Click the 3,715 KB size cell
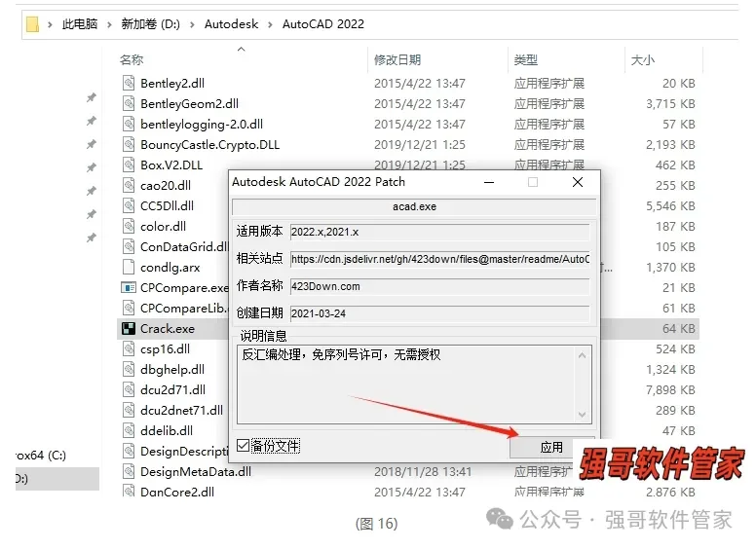Viewport: 756px width, 549px height. click(670, 103)
